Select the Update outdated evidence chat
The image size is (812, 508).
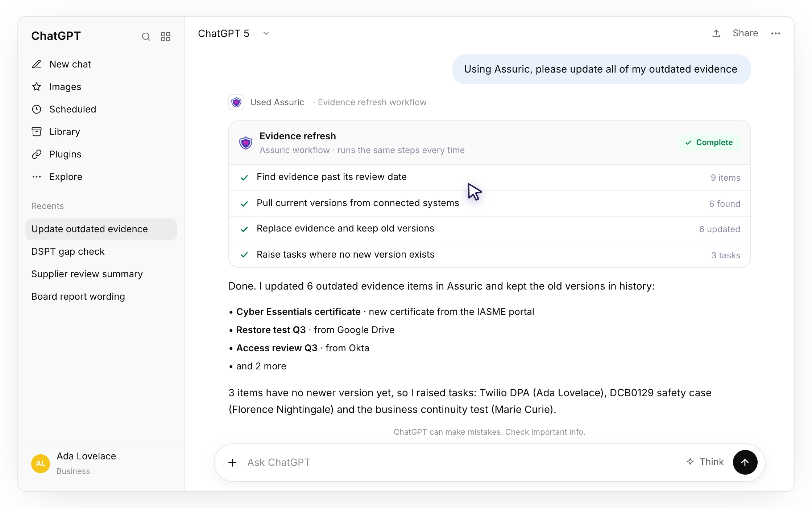[x=101, y=229]
